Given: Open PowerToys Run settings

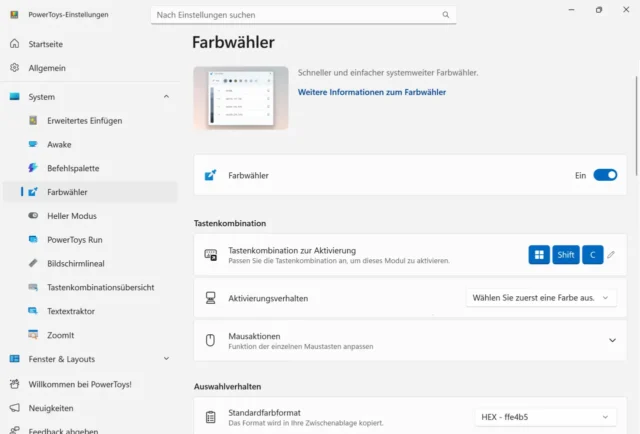Looking at the screenshot, I should tap(75, 240).
